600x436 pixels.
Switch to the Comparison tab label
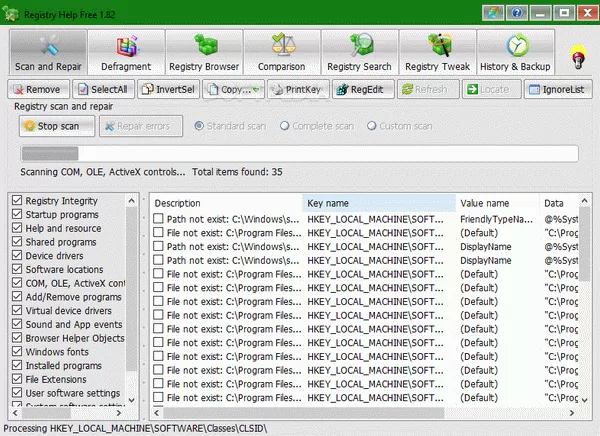[282, 67]
